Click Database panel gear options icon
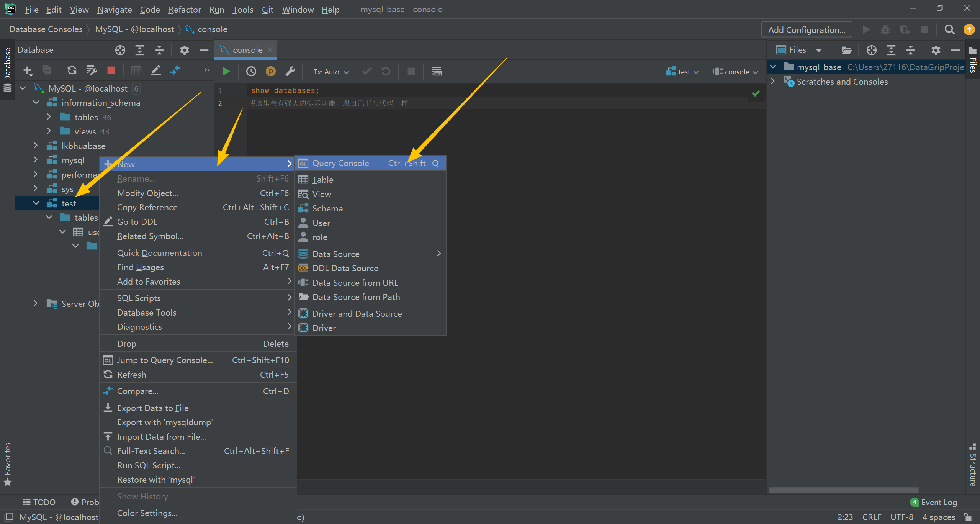The width and height of the screenshot is (980, 524). point(184,50)
